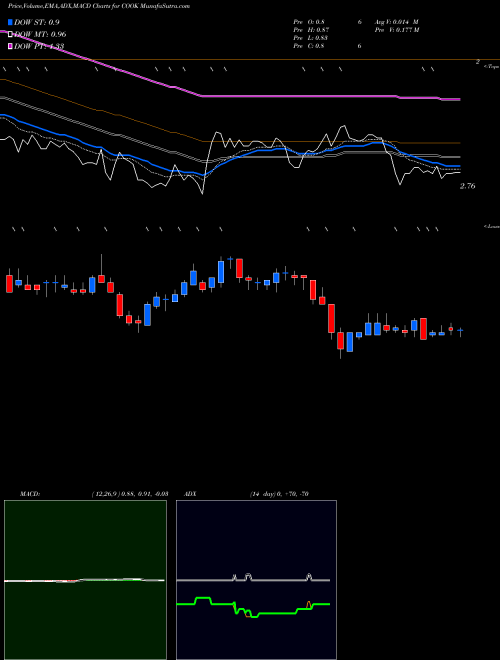Open the green MACD indicator chart
500x660 pixels.
85,580
